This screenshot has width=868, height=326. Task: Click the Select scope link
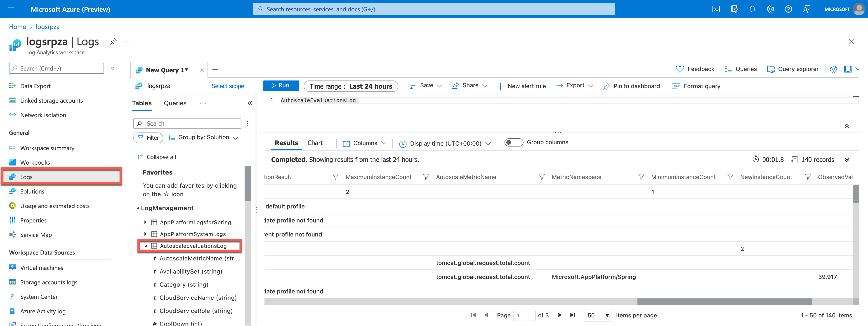(x=228, y=86)
